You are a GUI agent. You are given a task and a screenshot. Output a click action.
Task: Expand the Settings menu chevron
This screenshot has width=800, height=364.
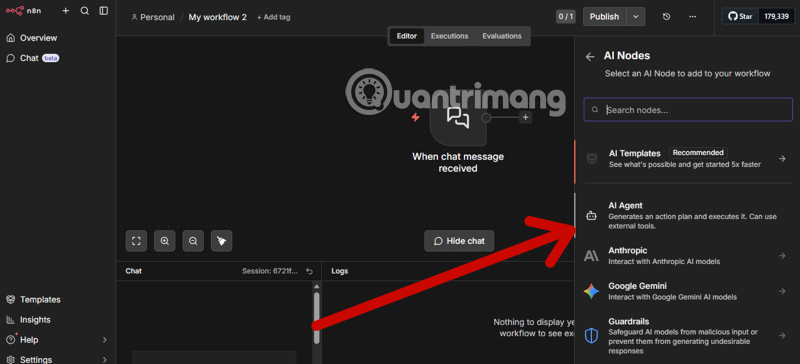[105, 359]
